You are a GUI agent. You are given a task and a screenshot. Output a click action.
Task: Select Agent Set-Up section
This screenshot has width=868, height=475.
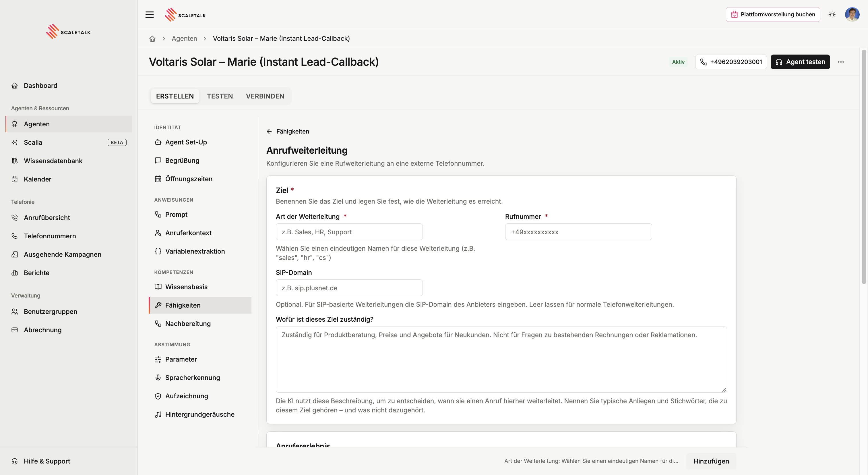[200, 142]
